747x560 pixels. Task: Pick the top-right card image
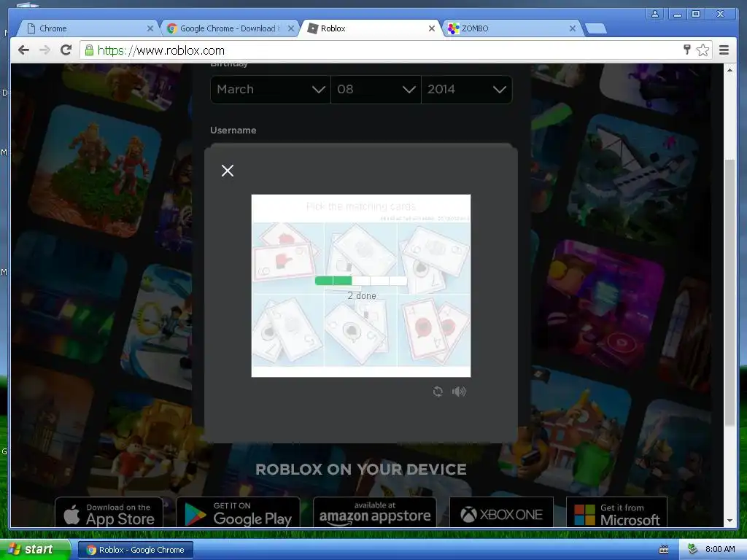coord(434,258)
